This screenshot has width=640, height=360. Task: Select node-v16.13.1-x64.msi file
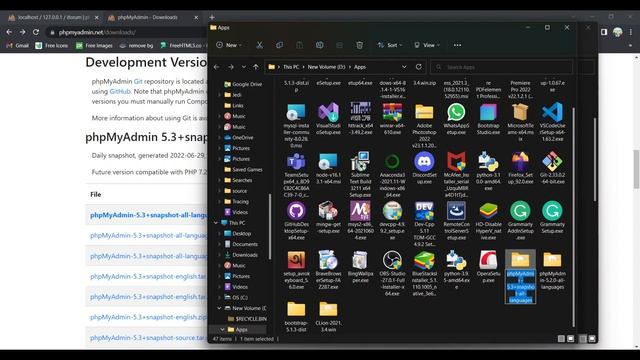[328, 168]
